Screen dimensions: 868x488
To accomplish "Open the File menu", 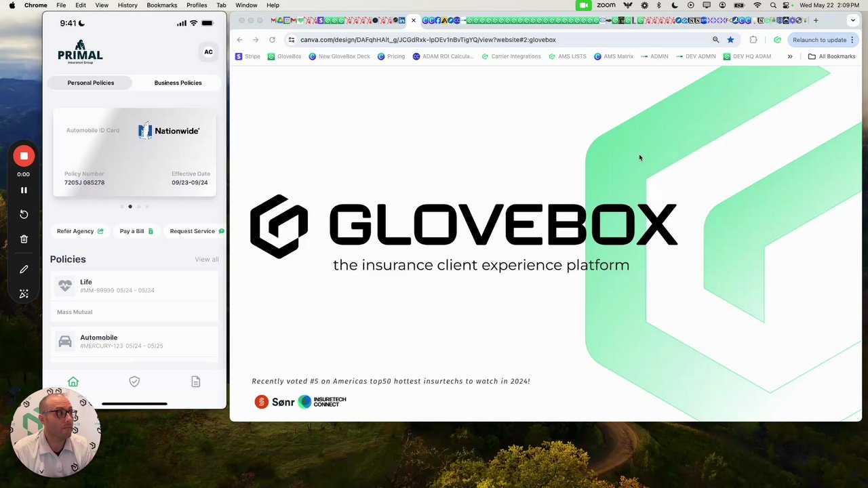I will (61, 5).
